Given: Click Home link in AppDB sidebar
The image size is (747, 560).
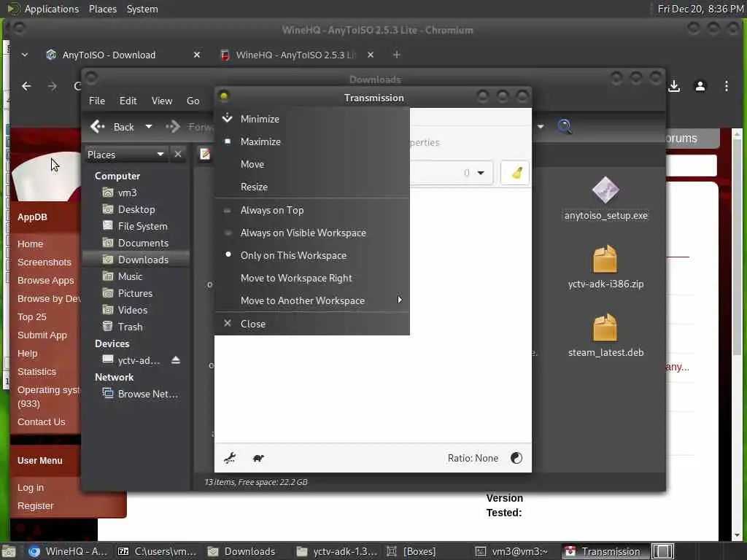Looking at the screenshot, I should point(31,244).
